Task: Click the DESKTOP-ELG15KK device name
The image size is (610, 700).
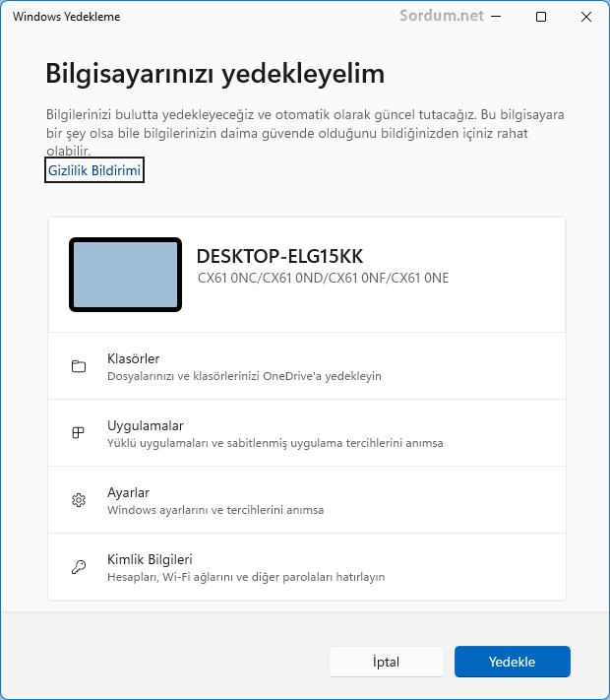Action: coord(279,256)
